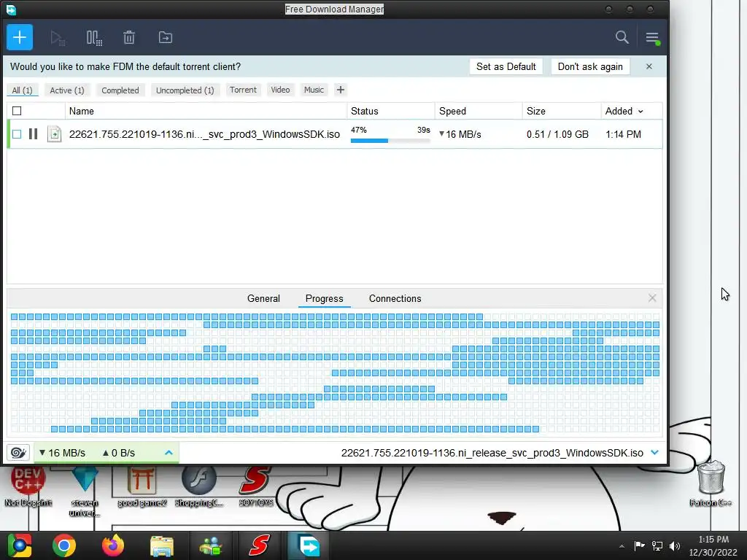Sort by Added column arrow

(x=640, y=112)
